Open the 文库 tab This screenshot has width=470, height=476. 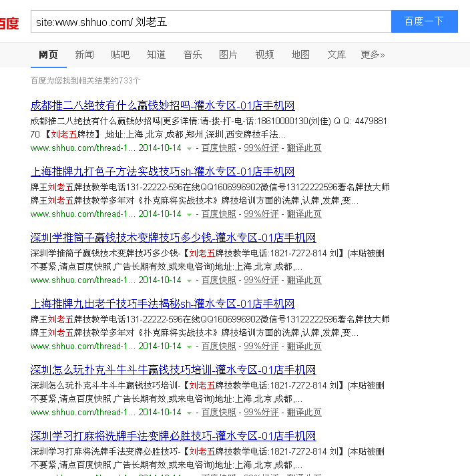point(336,55)
